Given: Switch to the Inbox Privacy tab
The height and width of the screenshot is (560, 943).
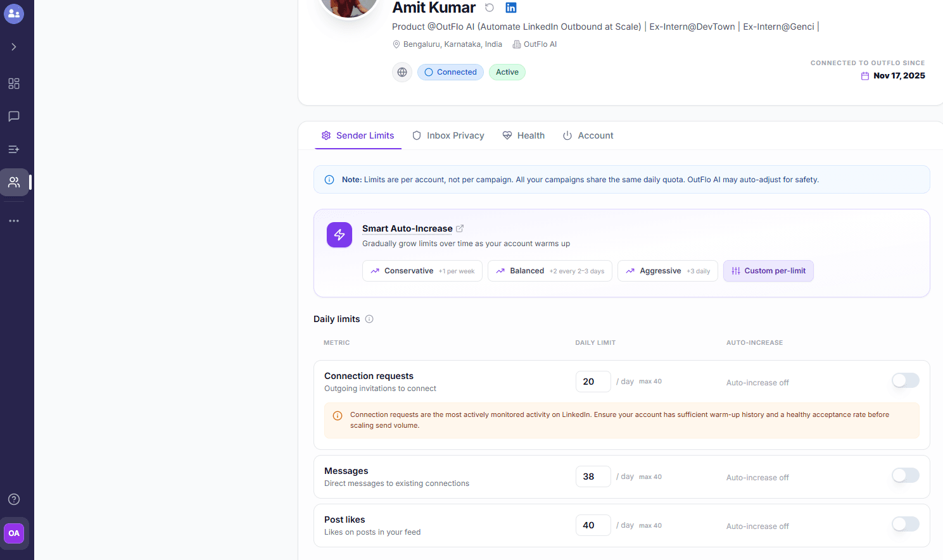Looking at the screenshot, I should coord(448,135).
